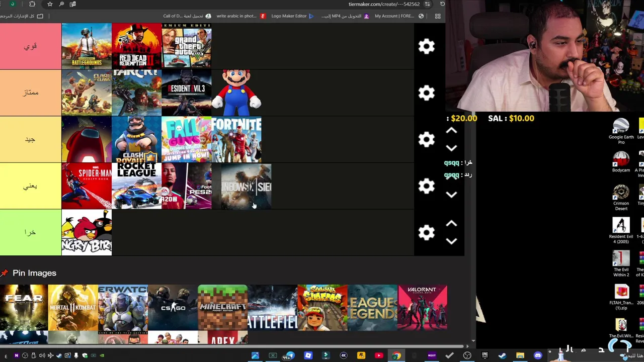Click the zoom magnifier icon in address bar
The width and height of the screenshot is (644, 362).
(x=61, y=4)
